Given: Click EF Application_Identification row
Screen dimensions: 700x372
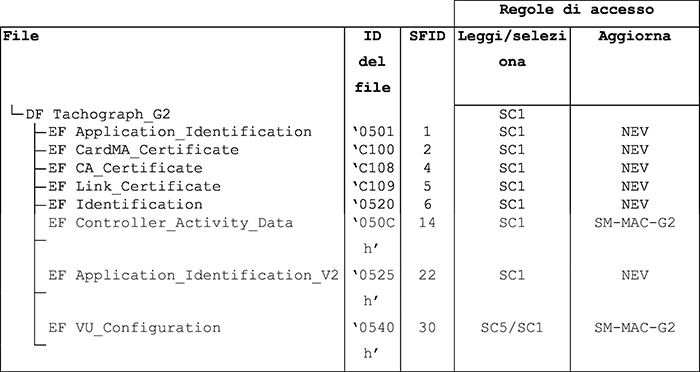Looking at the screenshot, I should coord(180,132).
